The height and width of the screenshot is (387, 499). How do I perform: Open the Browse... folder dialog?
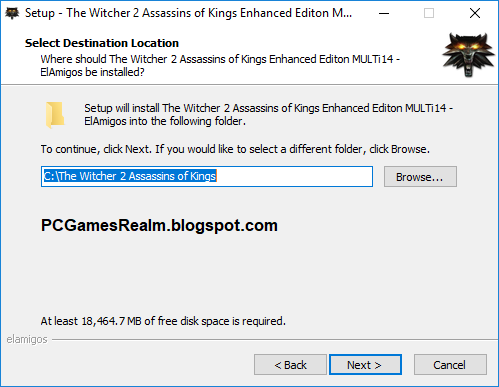coord(420,177)
